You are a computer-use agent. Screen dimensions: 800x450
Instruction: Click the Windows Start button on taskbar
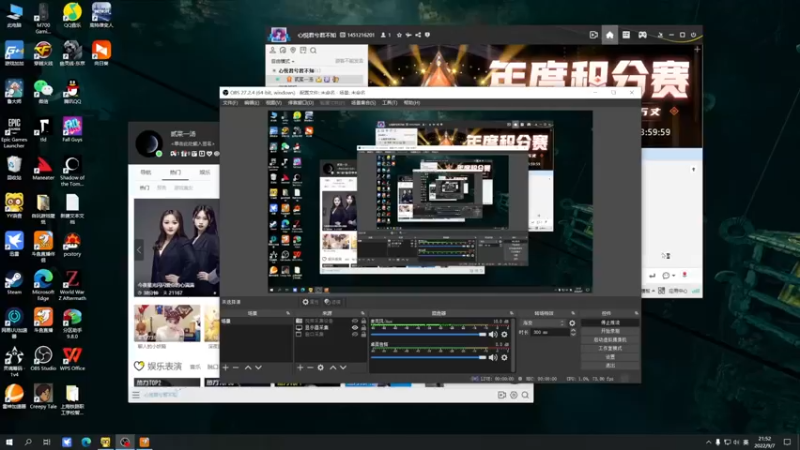[9, 442]
